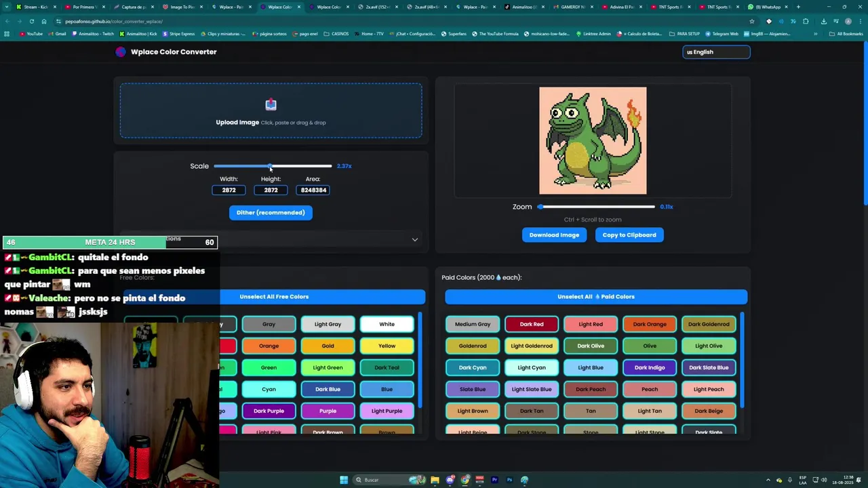Screen dimensions: 868x488
Task: Expand the options section chevron
Action: coord(415,239)
